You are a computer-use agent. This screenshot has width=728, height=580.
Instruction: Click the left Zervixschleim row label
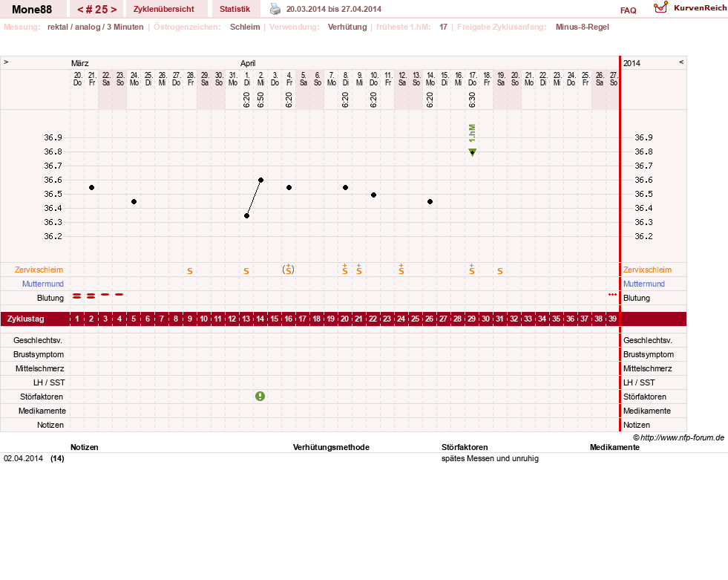(39, 270)
